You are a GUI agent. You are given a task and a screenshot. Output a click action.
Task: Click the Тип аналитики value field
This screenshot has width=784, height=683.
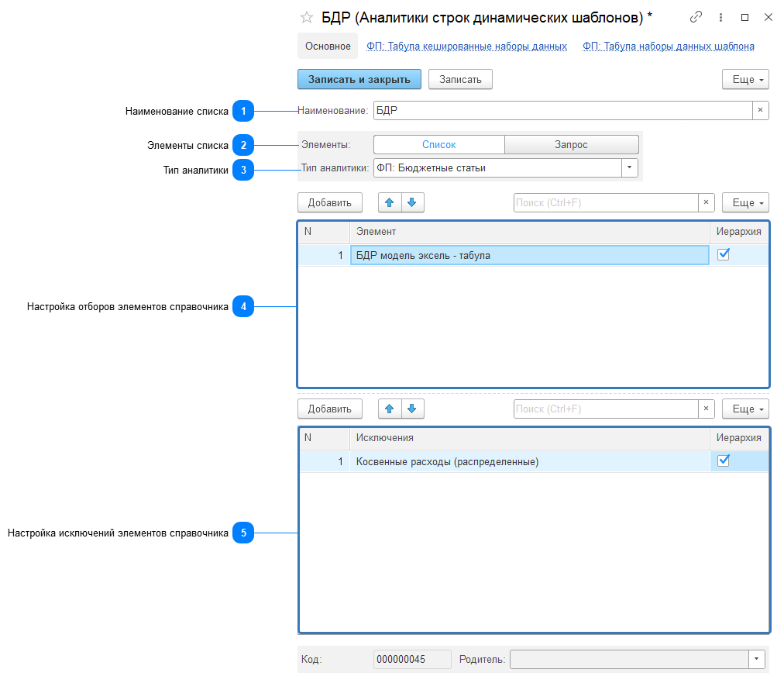coord(497,167)
